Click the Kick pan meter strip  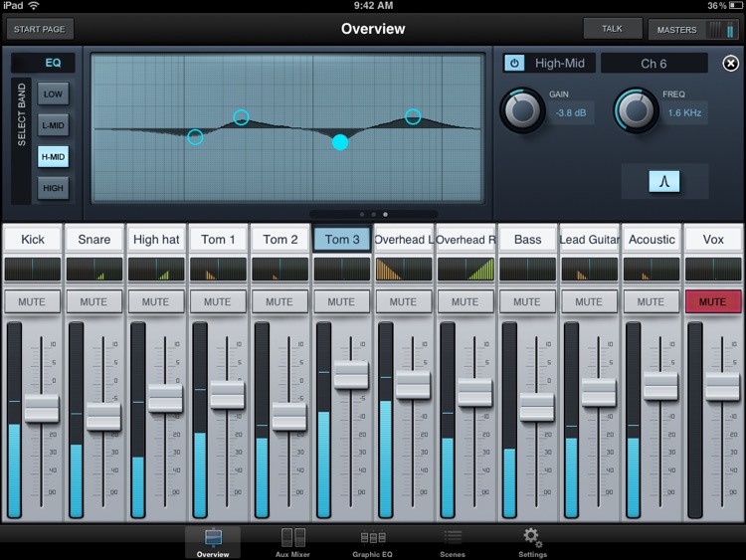click(x=33, y=269)
